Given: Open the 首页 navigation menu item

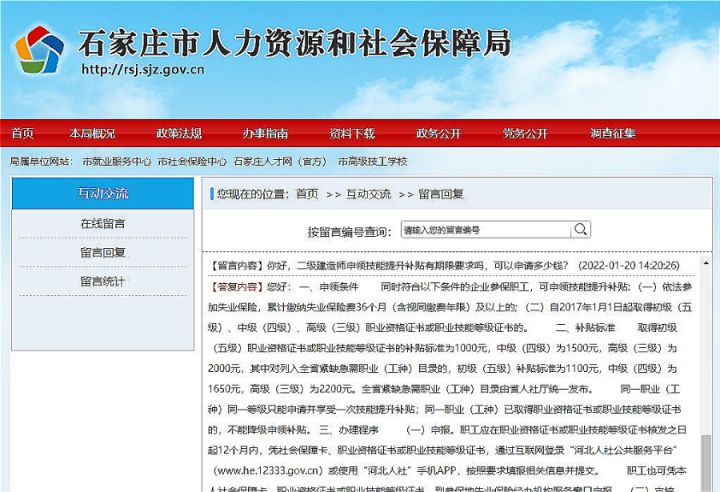Looking at the screenshot, I should (x=22, y=133).
